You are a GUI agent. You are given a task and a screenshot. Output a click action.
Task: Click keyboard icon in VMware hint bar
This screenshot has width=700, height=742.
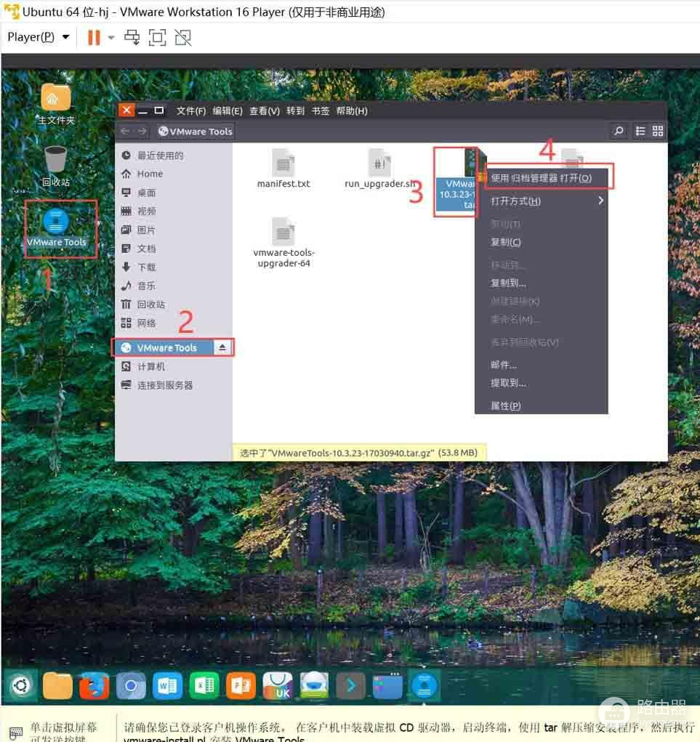(15, 733)
